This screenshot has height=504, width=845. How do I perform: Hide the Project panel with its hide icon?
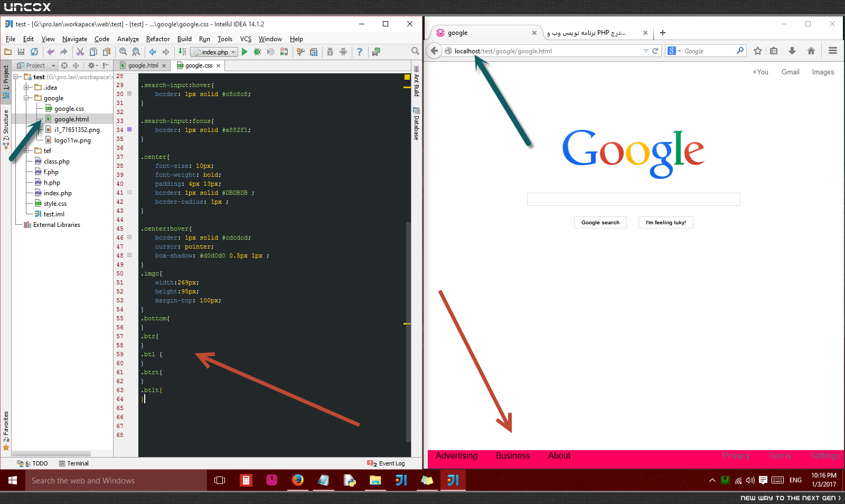pos(106,65)
